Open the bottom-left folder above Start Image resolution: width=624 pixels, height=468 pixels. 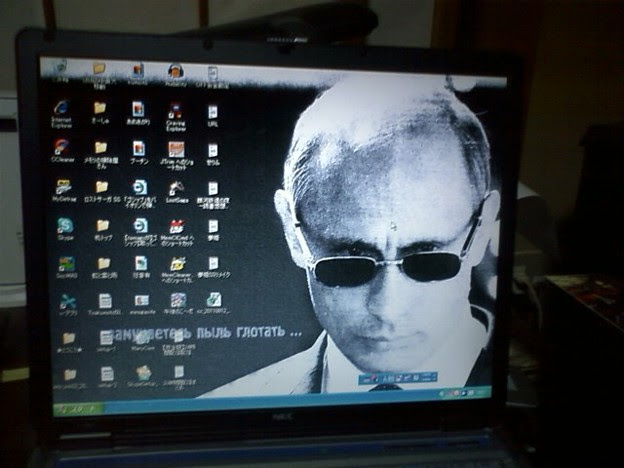[70, 378]
